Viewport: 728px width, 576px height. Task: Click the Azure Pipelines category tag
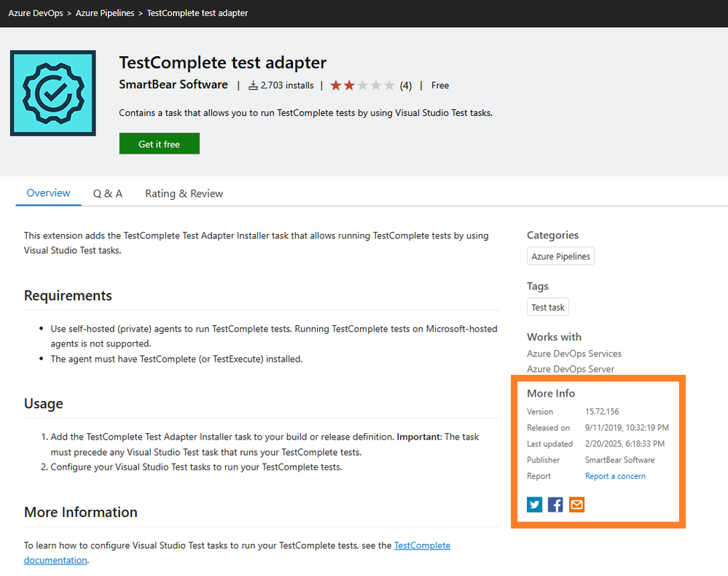[x=560, y=257]
